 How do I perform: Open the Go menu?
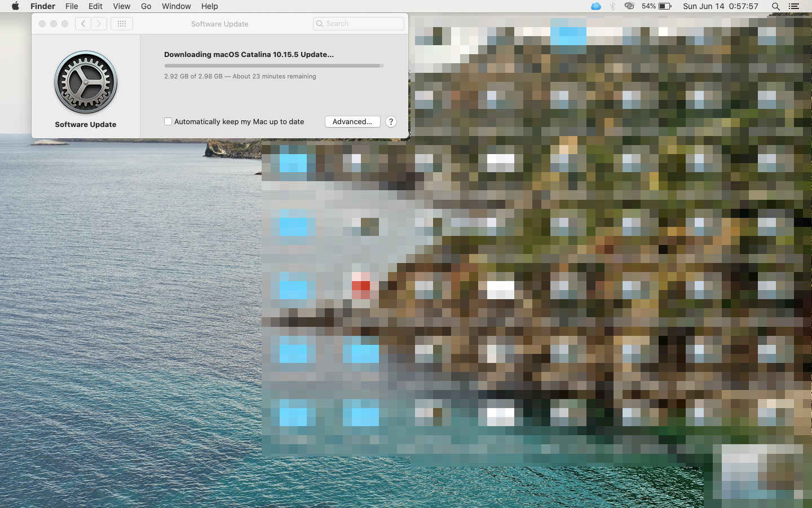[x=146, y=6]
